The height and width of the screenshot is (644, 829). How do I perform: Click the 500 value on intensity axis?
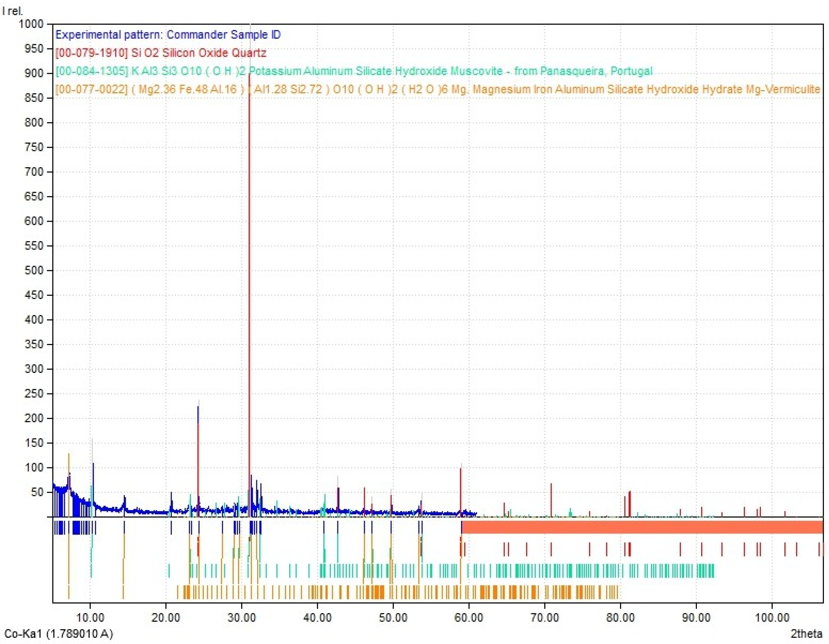point(34,270)
